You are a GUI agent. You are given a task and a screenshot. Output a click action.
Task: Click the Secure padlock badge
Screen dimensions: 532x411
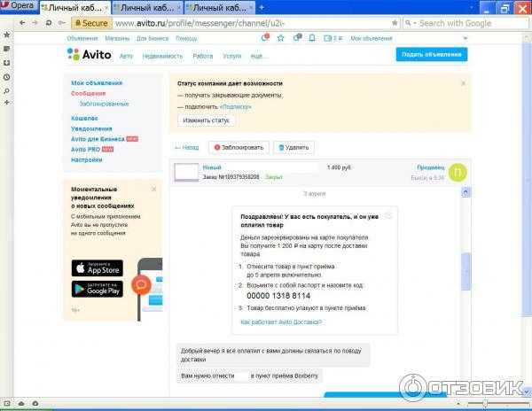[x=91, y=23]
